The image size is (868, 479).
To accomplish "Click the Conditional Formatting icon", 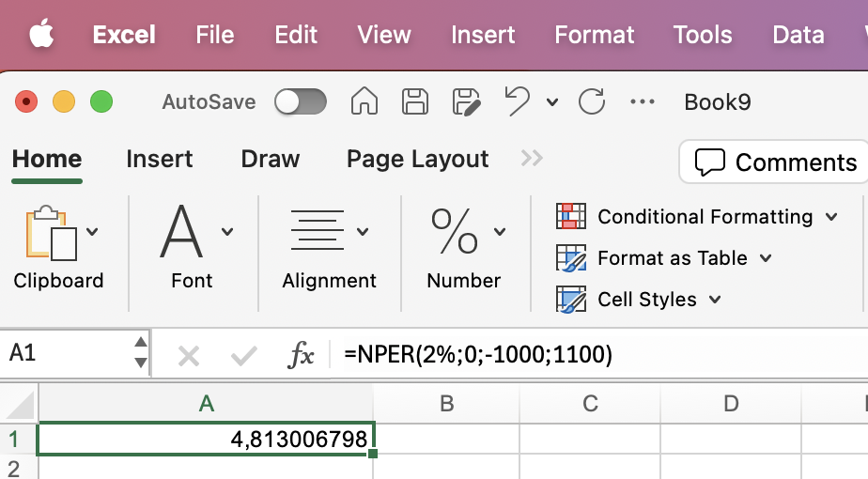I will point(571,216).
